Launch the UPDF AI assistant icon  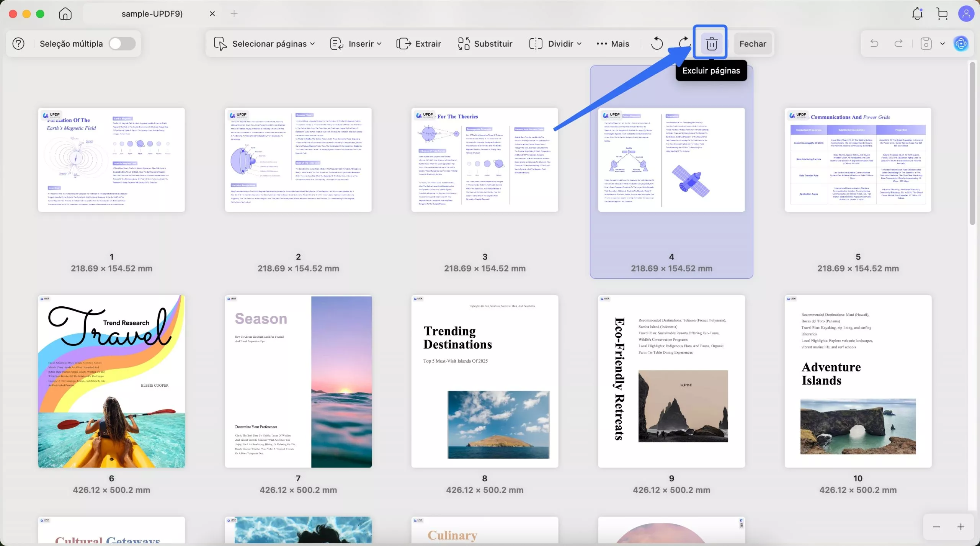pyautogui.click(x=961, y=44)
